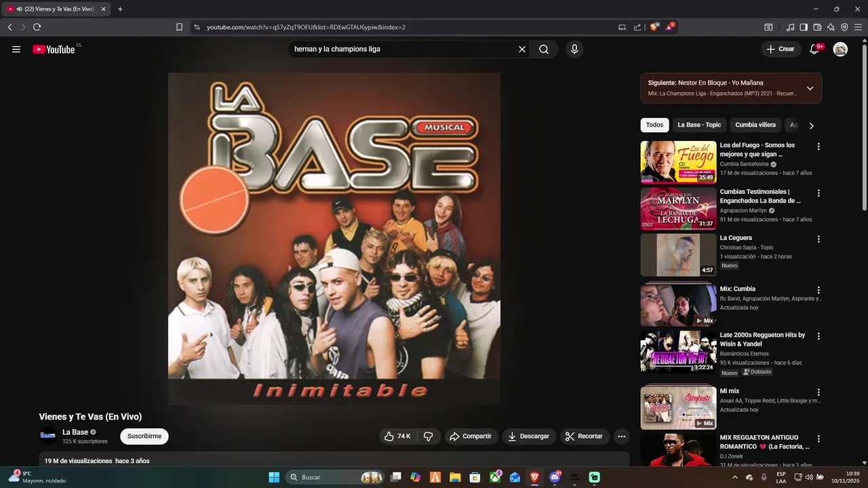Close the Vienes y Te Vas tab

(104, 9)
